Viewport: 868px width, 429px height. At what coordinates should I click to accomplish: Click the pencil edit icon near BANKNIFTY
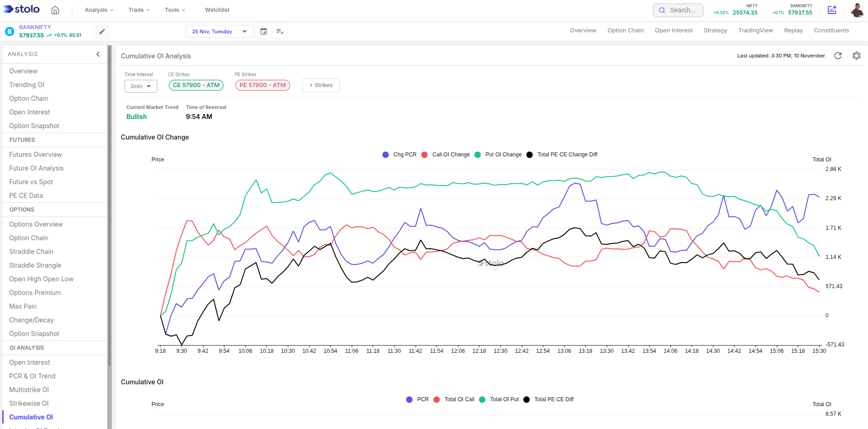click(101, 31)
